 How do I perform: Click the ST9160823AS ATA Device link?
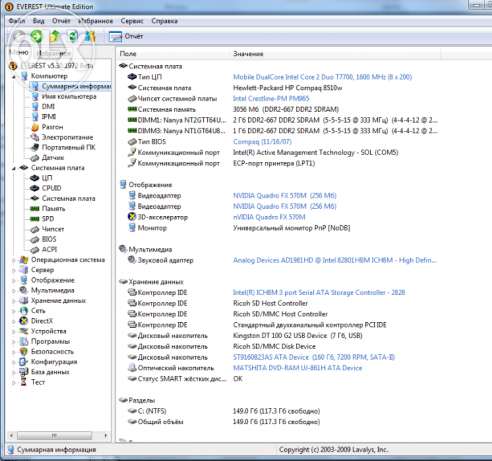coord(314,357)
